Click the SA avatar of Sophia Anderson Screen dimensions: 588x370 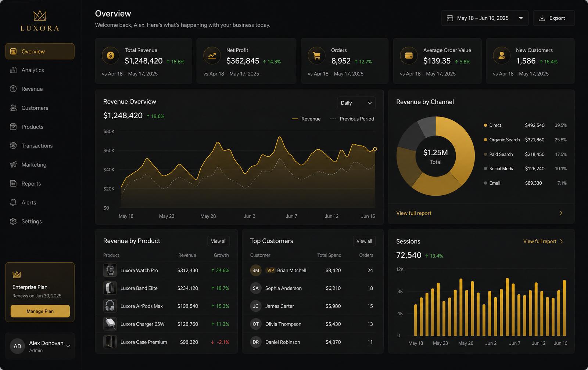coord(256,288)
